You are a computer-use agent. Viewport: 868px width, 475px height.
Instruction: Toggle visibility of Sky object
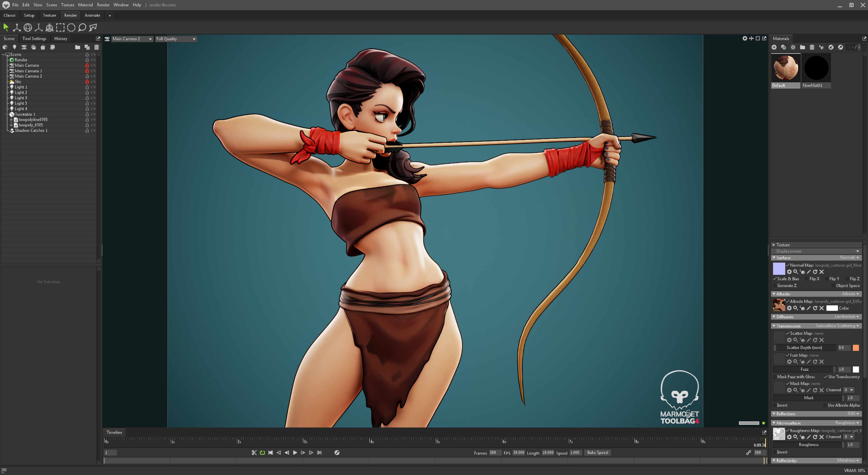[93, 82]
